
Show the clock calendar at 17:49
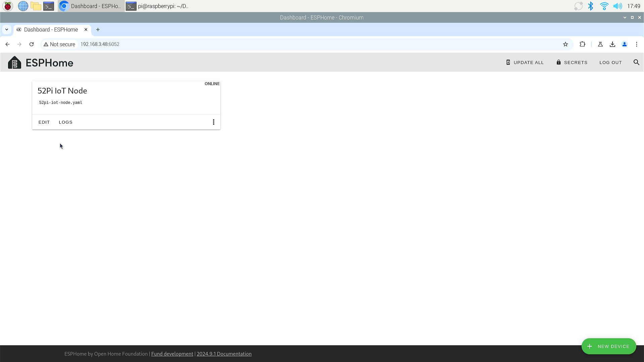pos(634,6)
